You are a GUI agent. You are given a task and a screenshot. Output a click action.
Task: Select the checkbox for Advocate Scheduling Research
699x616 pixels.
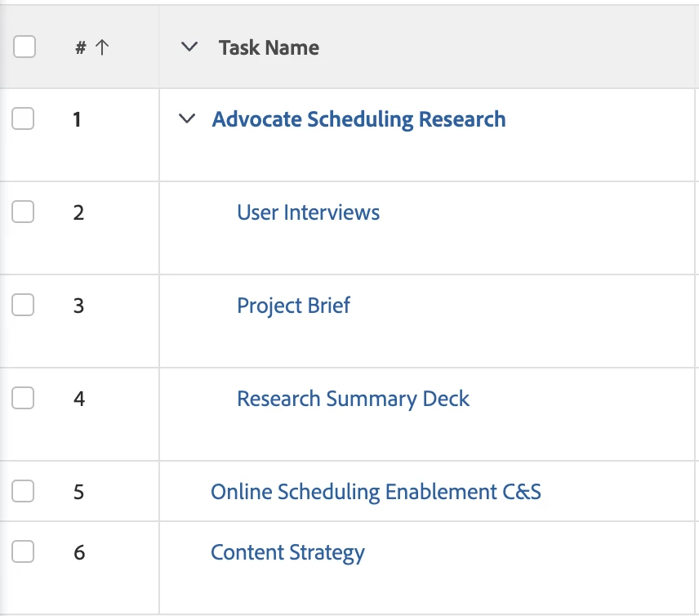point(24,119)
